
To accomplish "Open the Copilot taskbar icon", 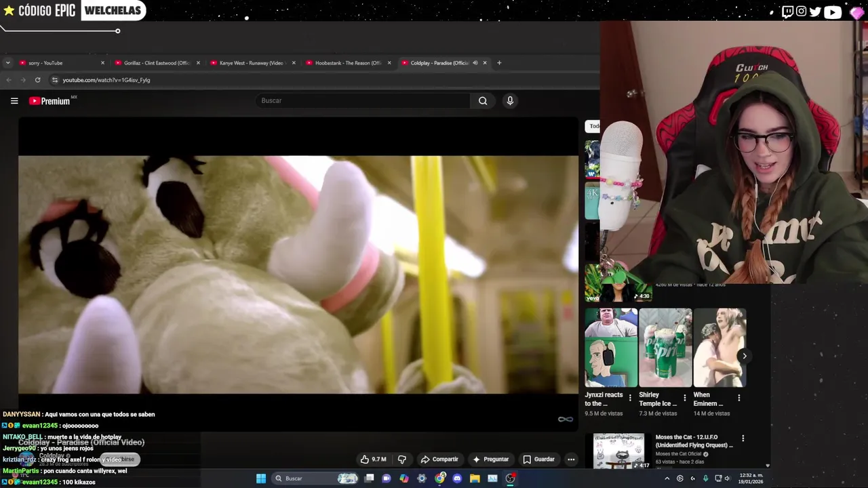I will coord(404,479).
